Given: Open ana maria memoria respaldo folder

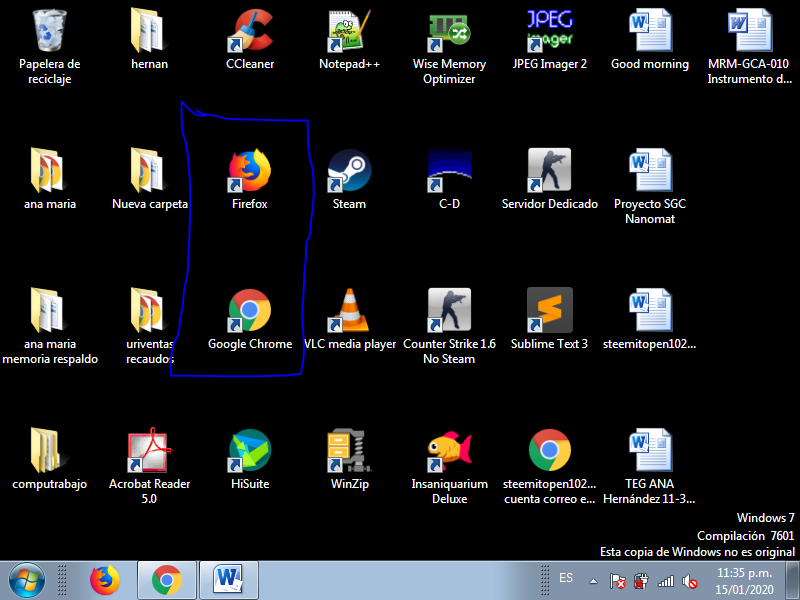Looking at the screenshot, I should click(49, 311).
